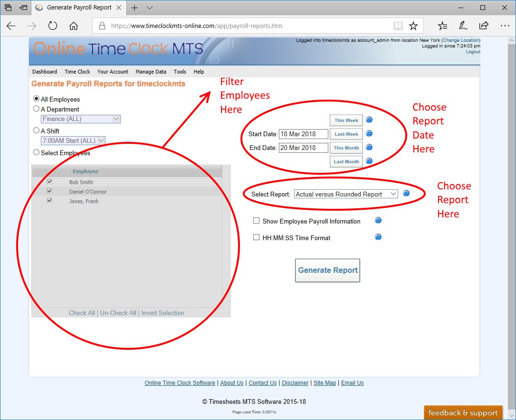Go forward with the browser forward arrow
Screen dimensions: 516x420
[x=31, y=26]
